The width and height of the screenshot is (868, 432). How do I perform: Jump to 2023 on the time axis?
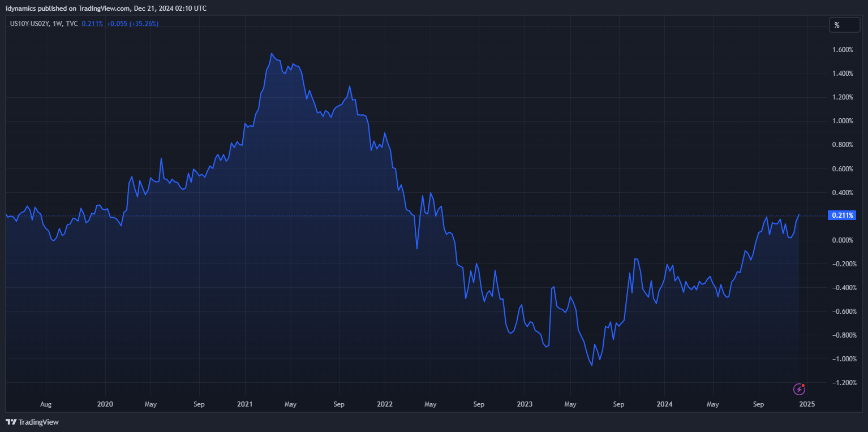pyautogui.click(x=525, y=404)
